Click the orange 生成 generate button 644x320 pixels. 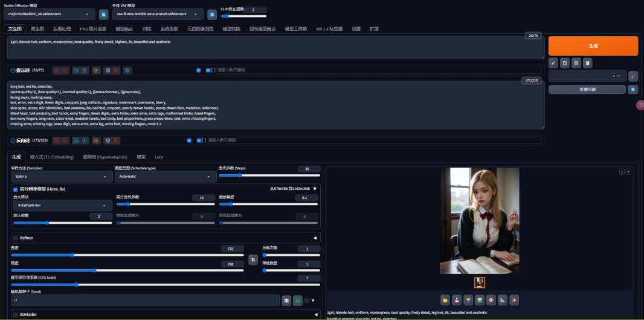point(593,46)
